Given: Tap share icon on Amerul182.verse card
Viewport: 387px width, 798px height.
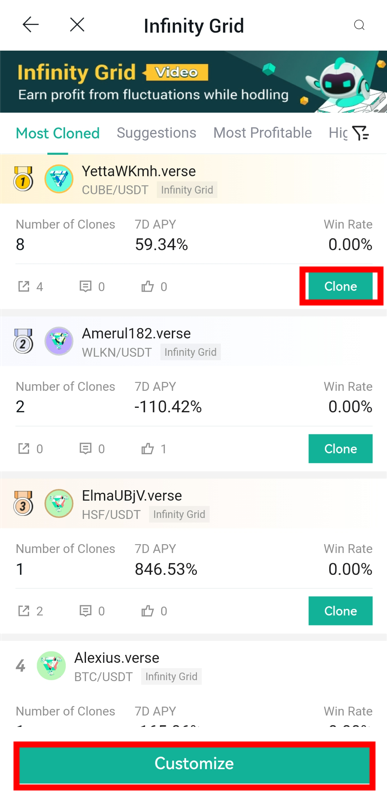Looking at the screenshot, I should point(24,449).
